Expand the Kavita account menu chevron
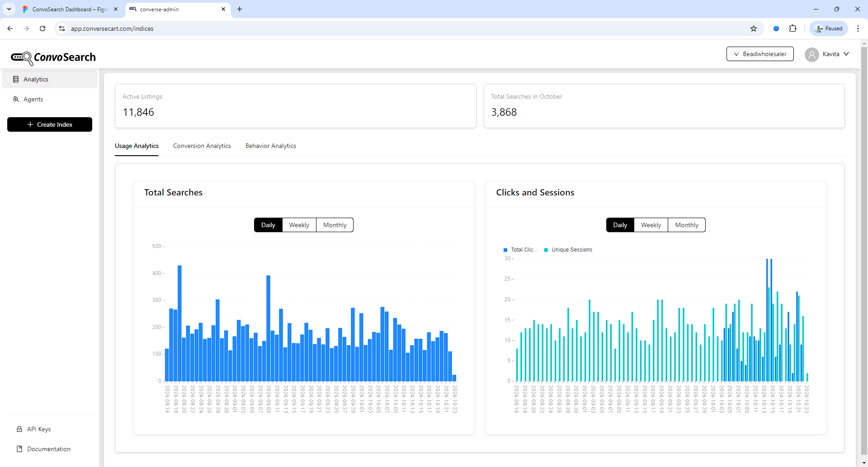This screenshot has height=467, width=868. tap(846, 54)
